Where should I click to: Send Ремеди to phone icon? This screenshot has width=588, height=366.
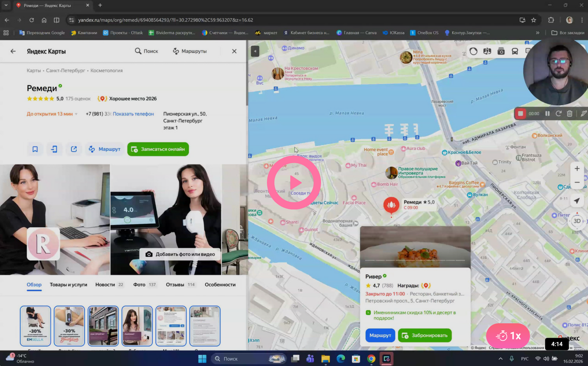point(54,149)
